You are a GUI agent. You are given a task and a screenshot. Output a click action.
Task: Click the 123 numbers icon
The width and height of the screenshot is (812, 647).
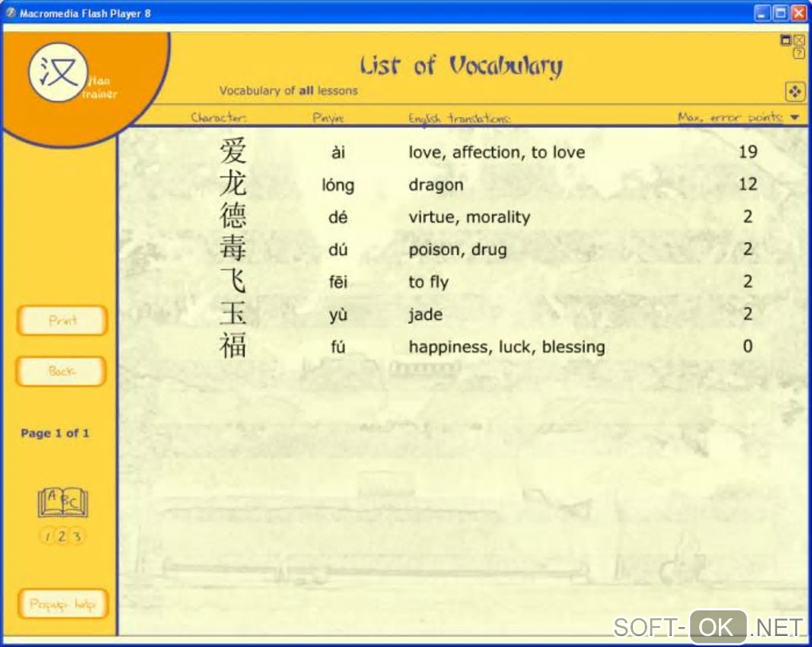(62, 536)
